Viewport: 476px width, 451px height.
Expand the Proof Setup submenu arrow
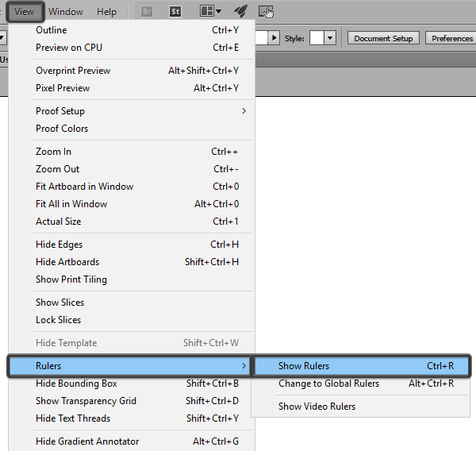coord(244,111)
